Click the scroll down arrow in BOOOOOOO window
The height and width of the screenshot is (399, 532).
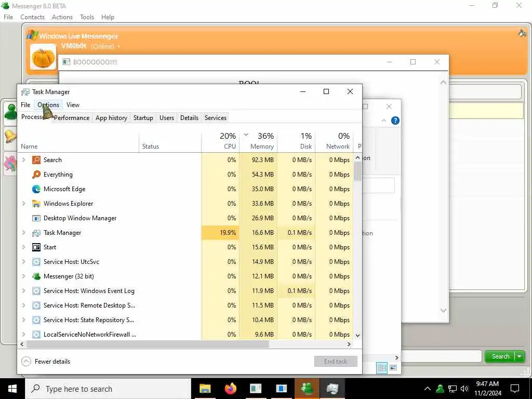click(x=443, y=311)
